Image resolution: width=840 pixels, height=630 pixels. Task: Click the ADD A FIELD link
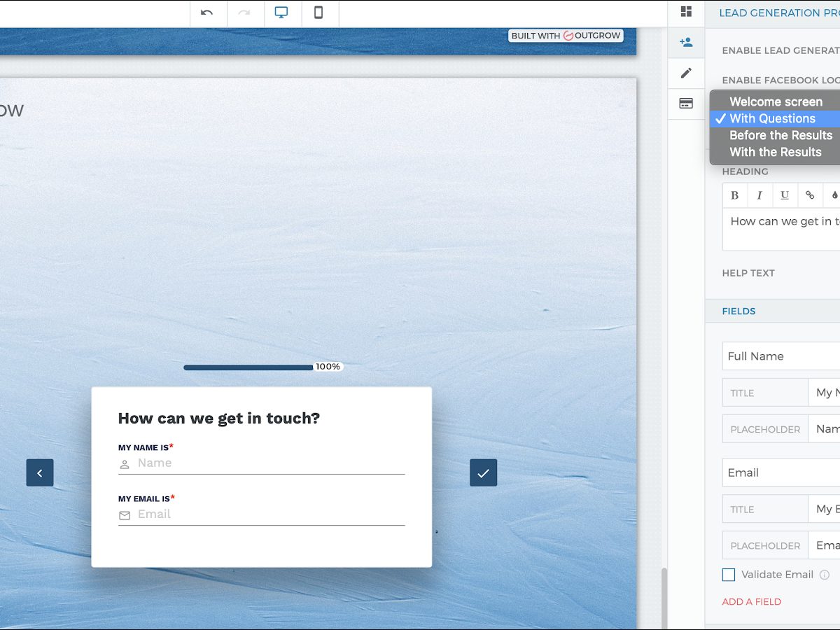coord(751,601)
